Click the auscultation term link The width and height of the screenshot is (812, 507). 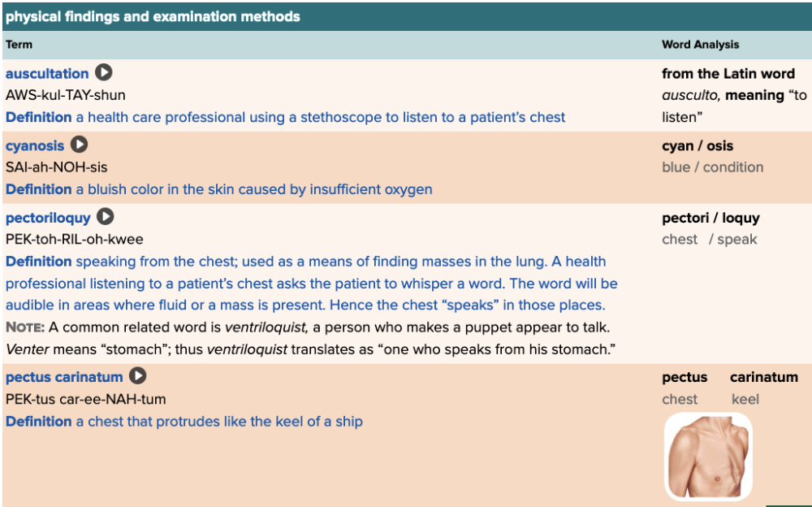(x=47, y=74)
